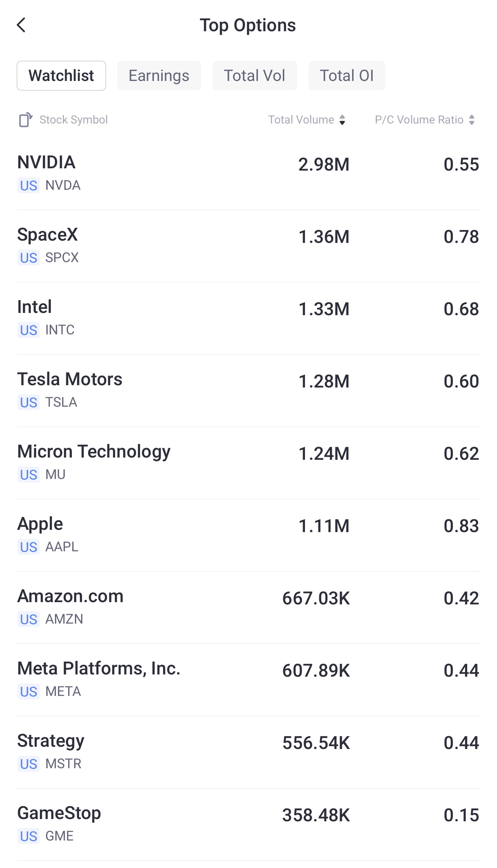The width and height of the screenshot is (497, 868).
Task: Open SpaceX SPCX options
Action: click(x=248, y=246)
